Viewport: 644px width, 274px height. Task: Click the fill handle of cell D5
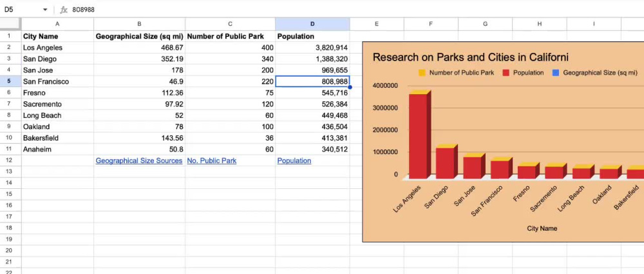pyautogui.click(x=350, y=87)
